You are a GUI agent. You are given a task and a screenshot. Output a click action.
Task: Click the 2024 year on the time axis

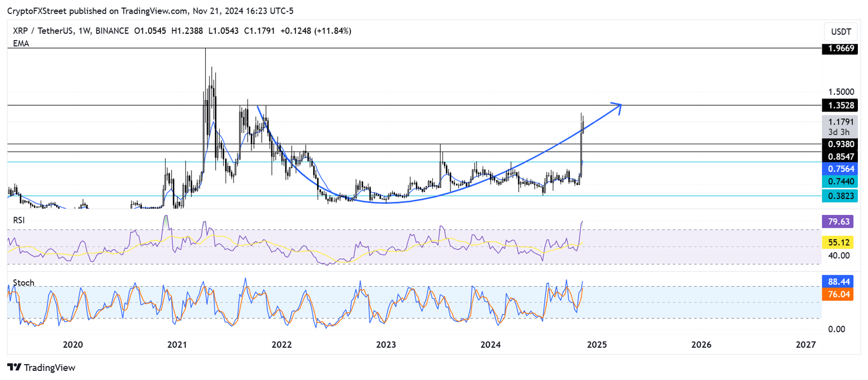tap(491, 344)
